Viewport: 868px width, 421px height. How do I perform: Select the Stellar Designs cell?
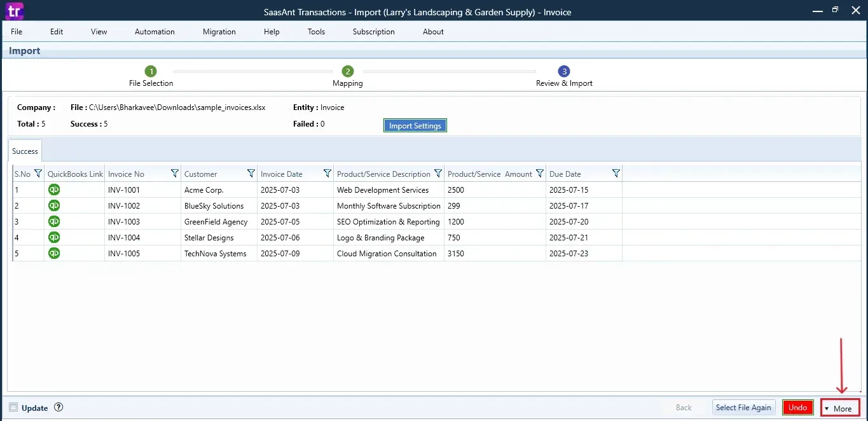219,237
